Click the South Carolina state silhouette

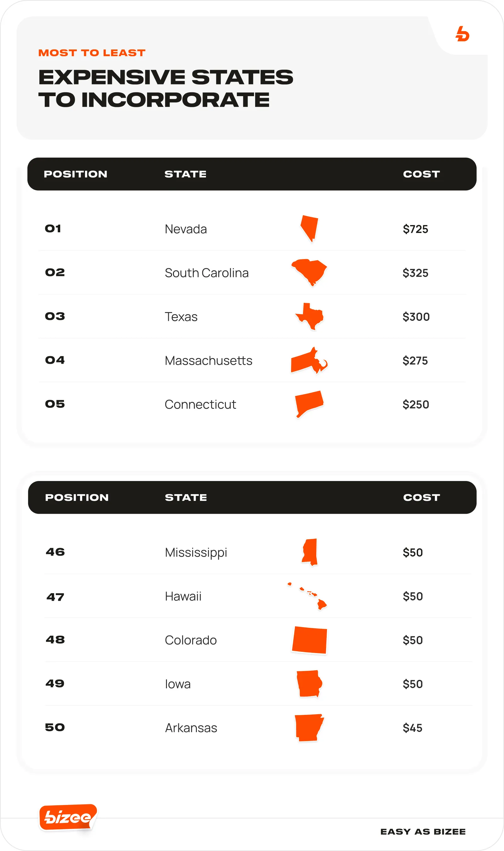pos(310,271)
